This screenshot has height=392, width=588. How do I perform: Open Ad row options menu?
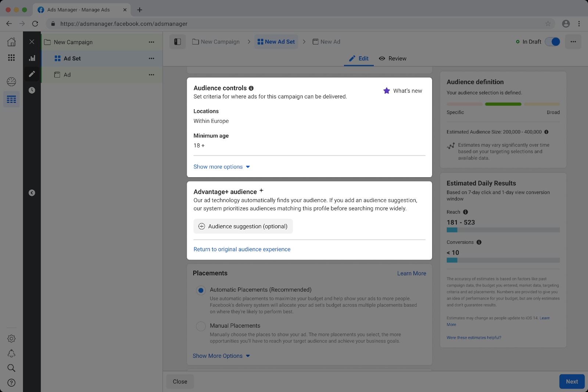click(x=151, y=75)
